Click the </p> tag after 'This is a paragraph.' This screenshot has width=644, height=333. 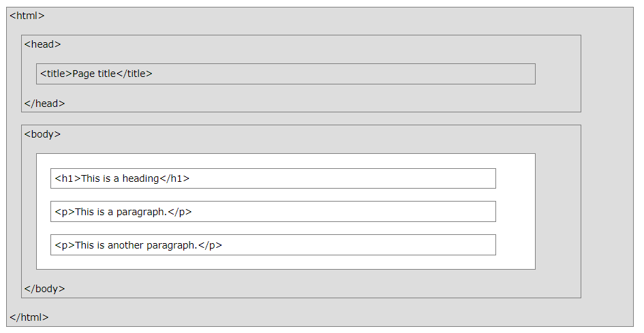(180, 212)
